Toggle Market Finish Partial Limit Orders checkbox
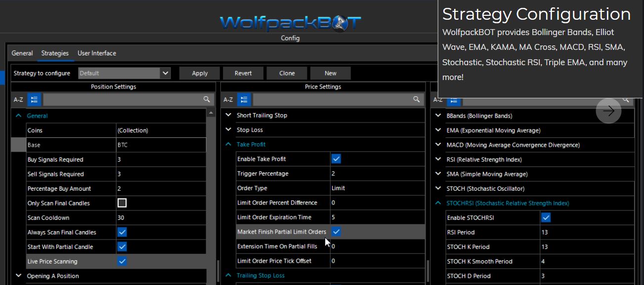644x285 pixels. pyautogui.click(x=336, y=232)
